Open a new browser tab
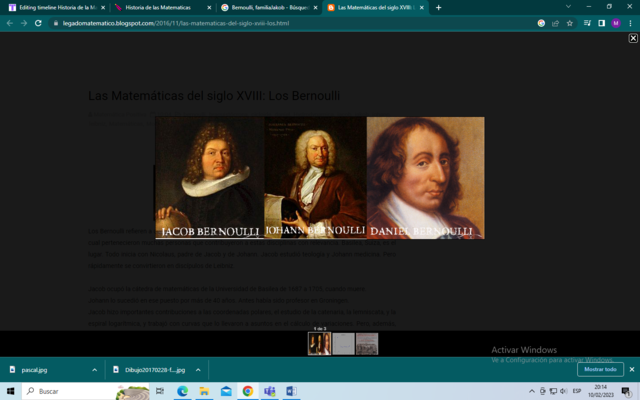Image resolution: width=640 pixels, height=400 pixels. point(438,7)
